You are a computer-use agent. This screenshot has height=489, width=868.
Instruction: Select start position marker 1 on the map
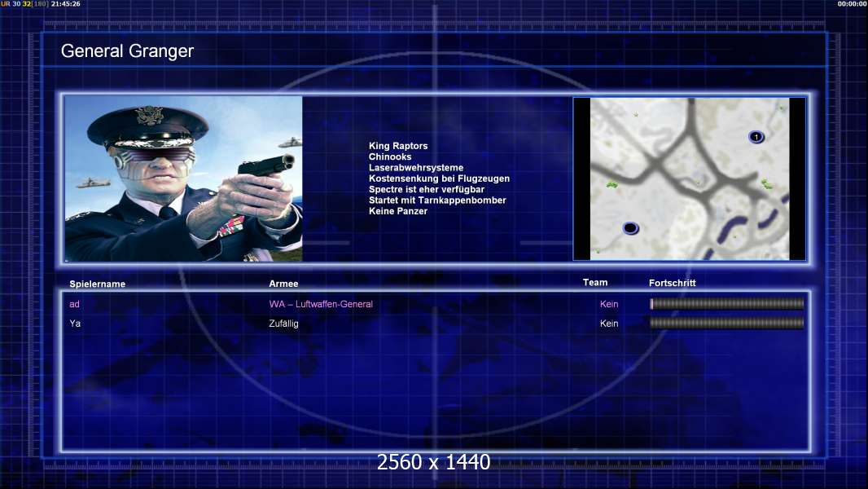pos(756,137)
